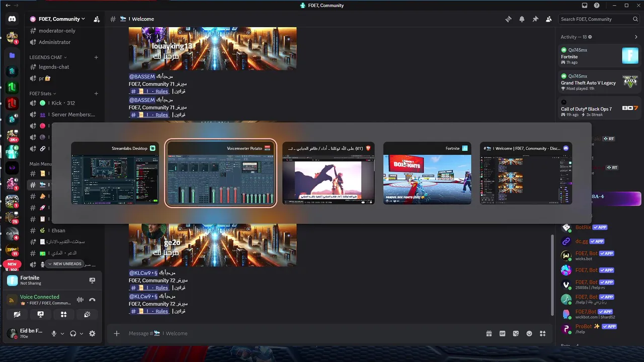Click the Invite People icon beside server name
Image resolution: width=644 pixels, height=362 pixels.
tap(97, 19)
